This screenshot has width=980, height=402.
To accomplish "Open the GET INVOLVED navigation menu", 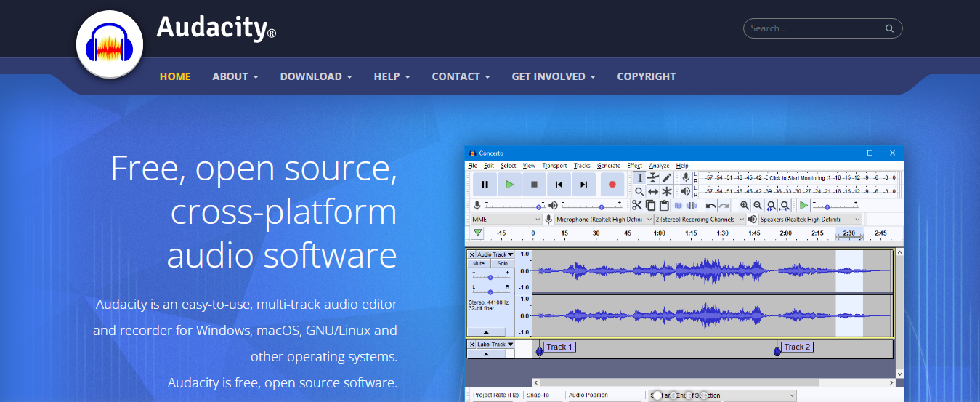I will pyautogui.click(x=554, y=76).
